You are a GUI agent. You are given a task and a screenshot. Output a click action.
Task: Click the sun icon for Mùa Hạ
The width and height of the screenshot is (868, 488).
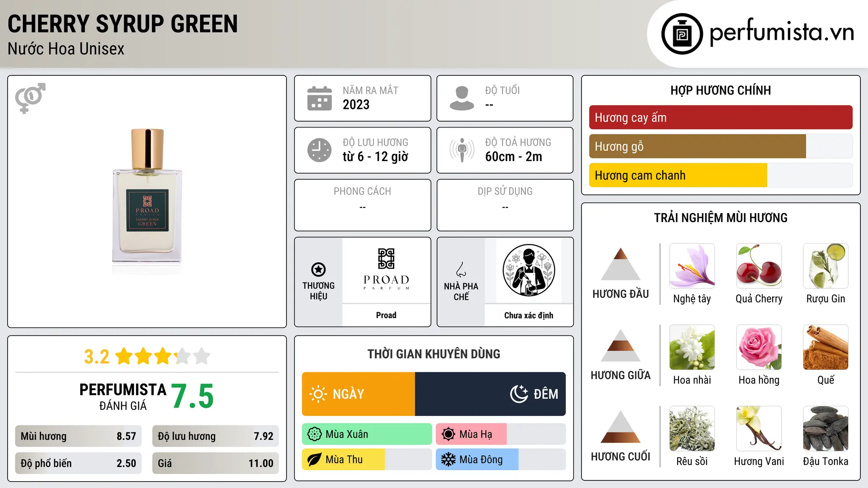(x=448, y=434)
